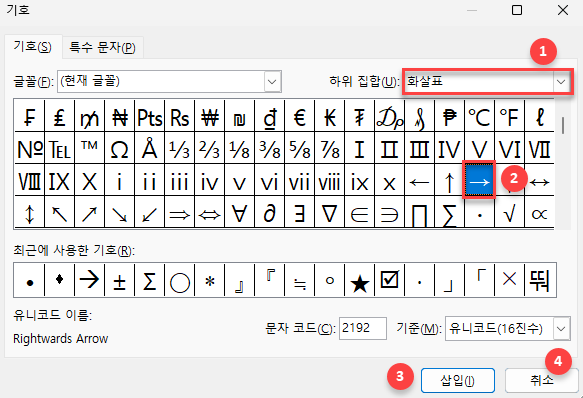The height and width of the screenshot is (398, 583).
Task: Click the symbol grid vertical scrollbar thumb
Action: coord(563,125)
